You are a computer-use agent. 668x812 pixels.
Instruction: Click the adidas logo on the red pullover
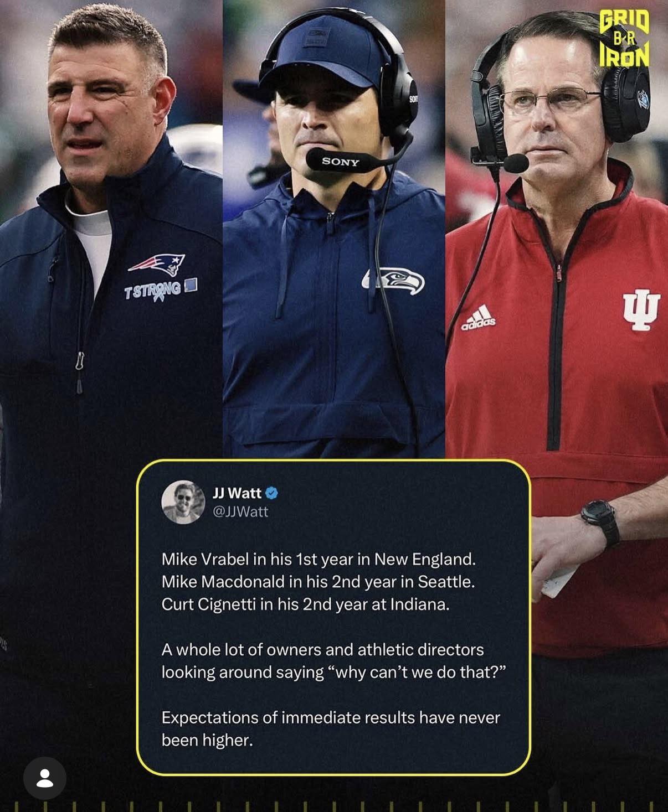[479, 318]
